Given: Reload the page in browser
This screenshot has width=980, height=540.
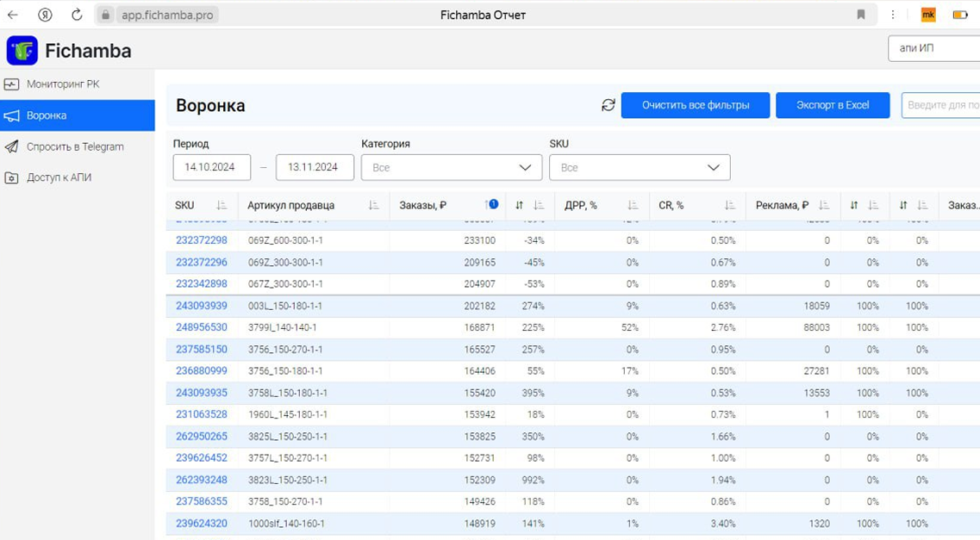Looking at the screenshot, I should pyautogui.click(x=77, y=15).
